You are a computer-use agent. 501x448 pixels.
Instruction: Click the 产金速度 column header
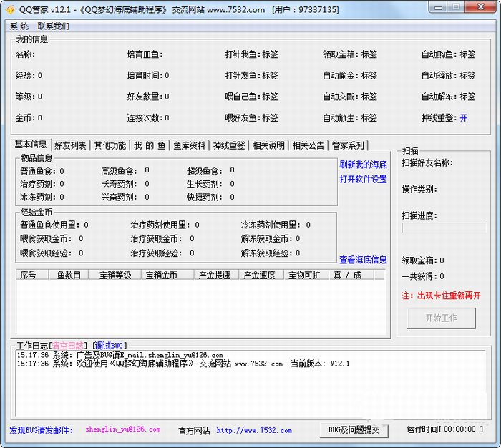point(262,275)
